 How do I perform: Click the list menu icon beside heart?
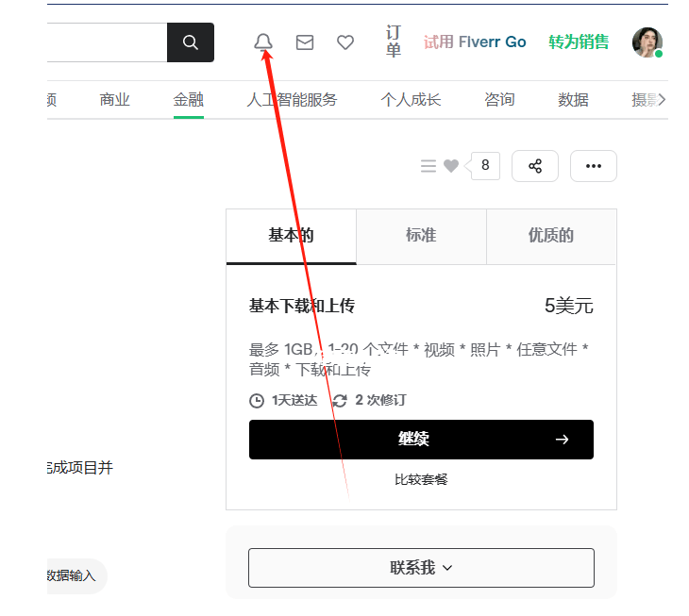click(x=429, y=166)
